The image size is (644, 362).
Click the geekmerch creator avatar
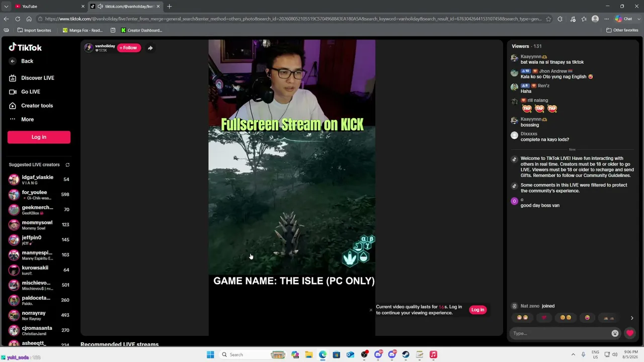point(14,210)
